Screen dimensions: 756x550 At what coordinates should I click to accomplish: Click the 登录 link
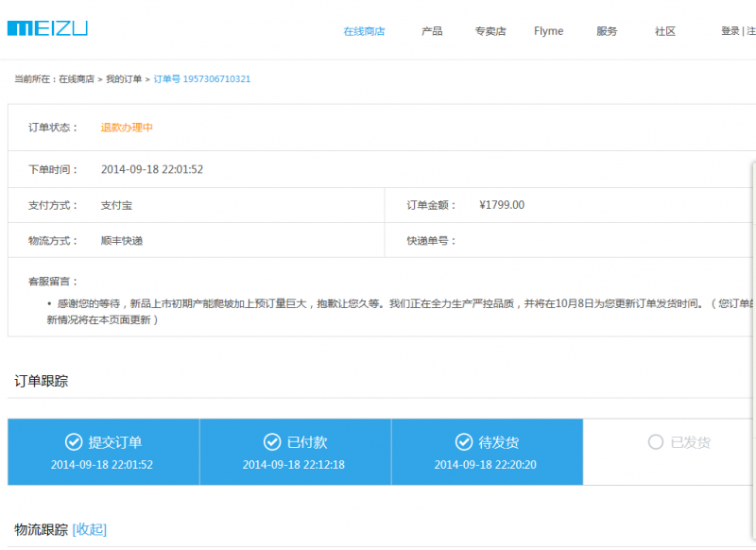[730, 31]
